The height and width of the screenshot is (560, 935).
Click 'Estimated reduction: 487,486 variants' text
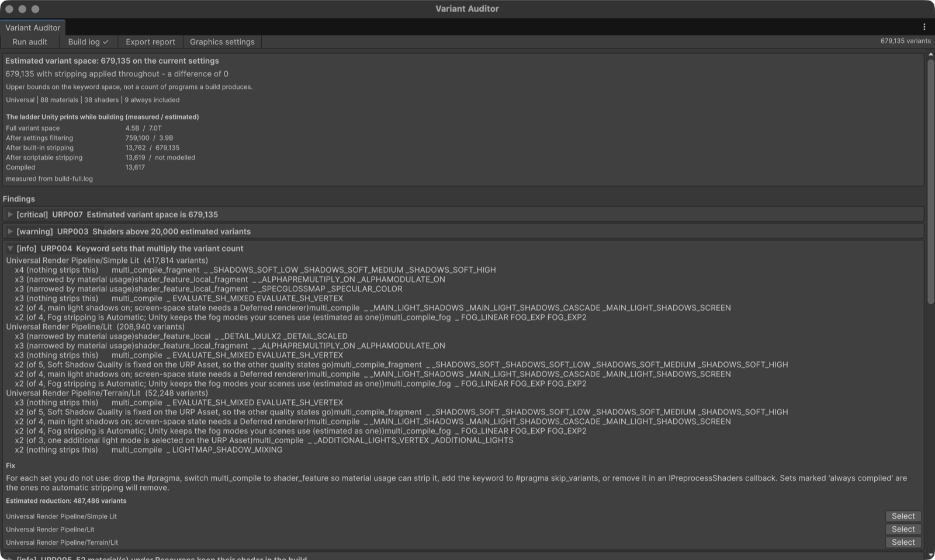click(66, 501)
